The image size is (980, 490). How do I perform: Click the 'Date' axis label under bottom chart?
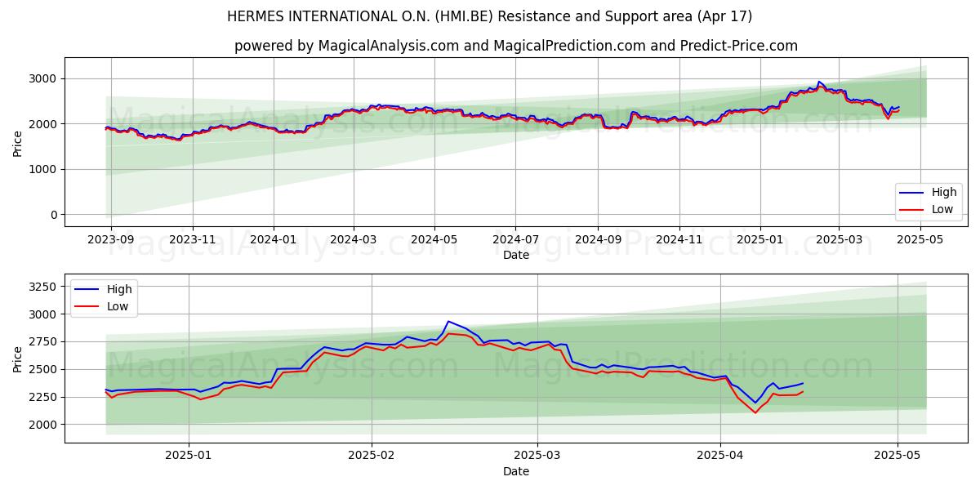tap(516, 471)
